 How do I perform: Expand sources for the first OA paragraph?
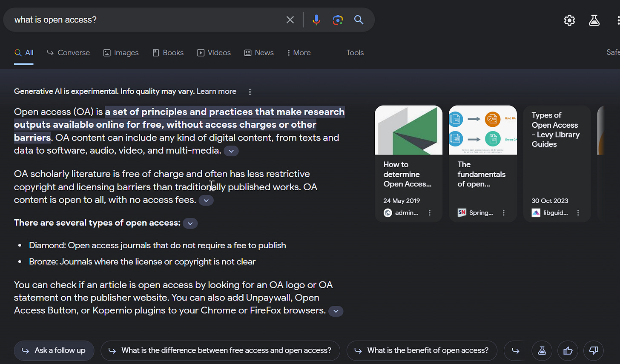pos(231,151)
